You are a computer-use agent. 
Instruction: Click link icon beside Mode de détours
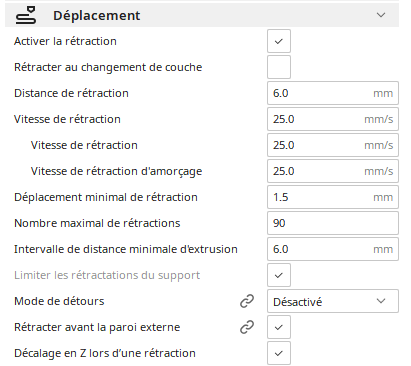point(247,301)
